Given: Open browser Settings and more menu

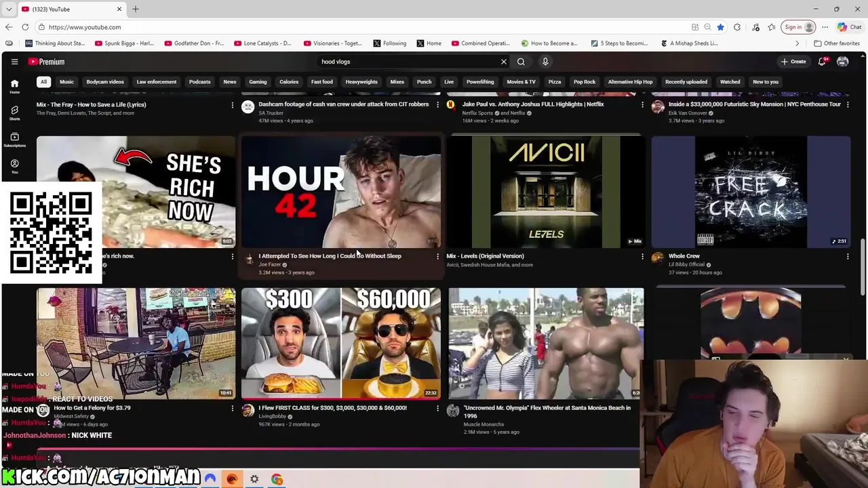Looking at the screenshot, I should click(x=825, y=27).
